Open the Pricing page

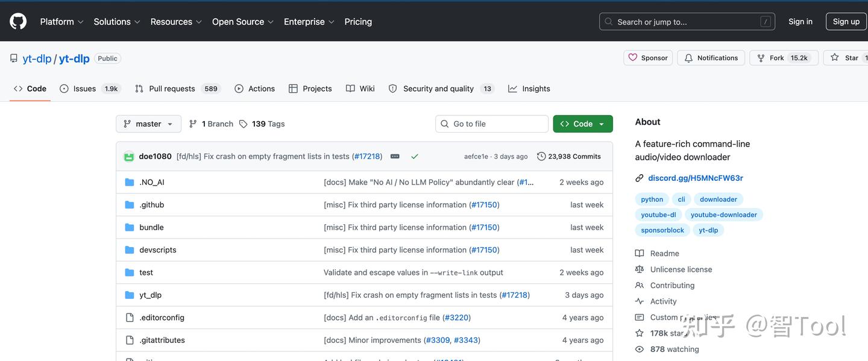coord(358,22)
